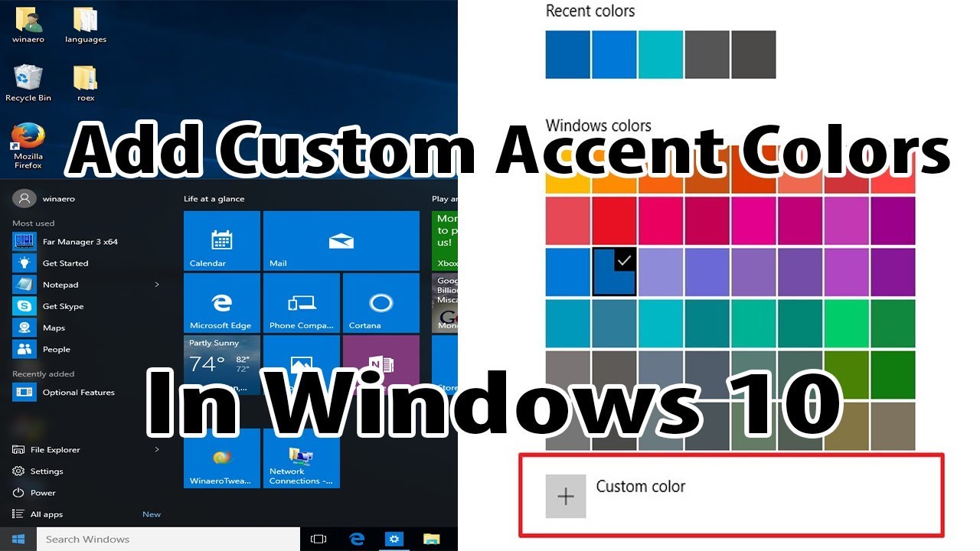
Task: Select lavender swatch right of checked blue
Action: (x=661, y=272)
